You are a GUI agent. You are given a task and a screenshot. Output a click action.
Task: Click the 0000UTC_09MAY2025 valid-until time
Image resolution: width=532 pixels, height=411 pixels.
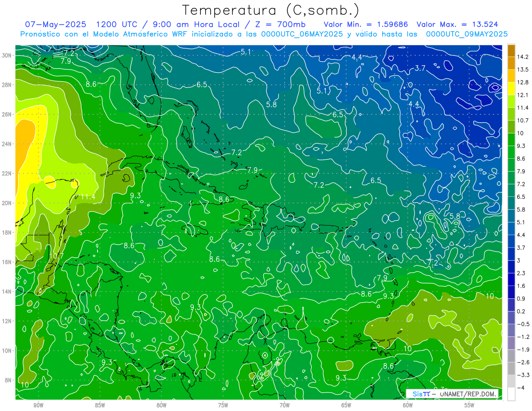466,34
